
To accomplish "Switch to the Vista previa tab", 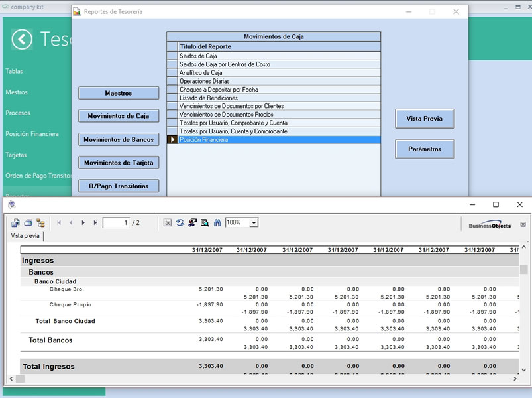I will 25,236.
